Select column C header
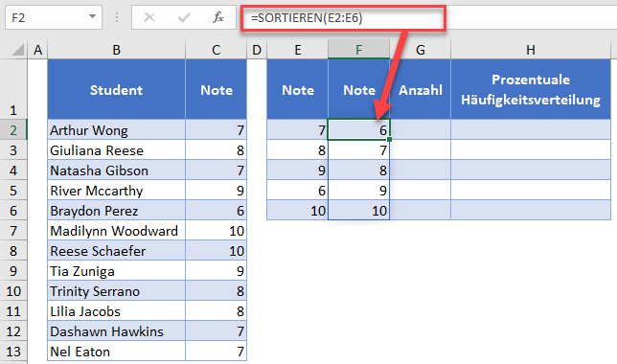617x364 pixels. [216, 50]
